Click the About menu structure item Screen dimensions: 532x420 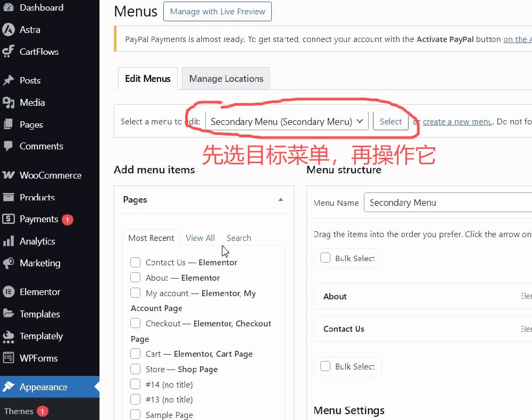tap(422, 296)
